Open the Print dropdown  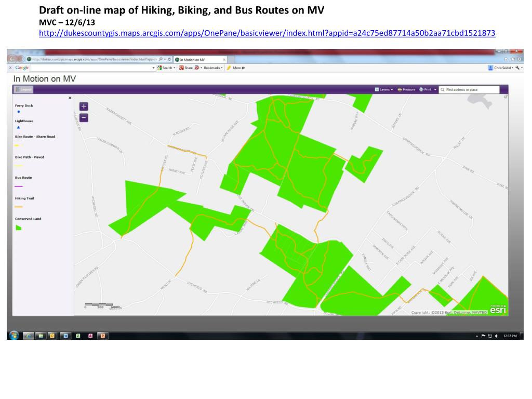tap(428, 89)
